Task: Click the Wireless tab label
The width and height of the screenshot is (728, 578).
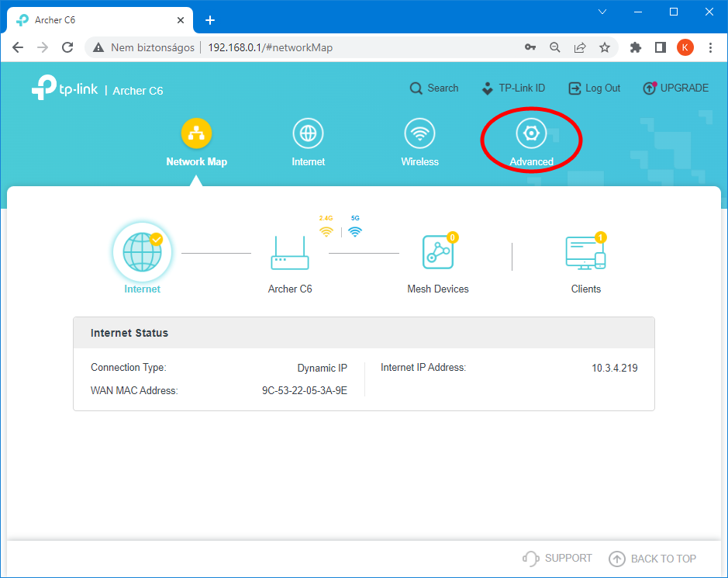Action: pos(419,161)
